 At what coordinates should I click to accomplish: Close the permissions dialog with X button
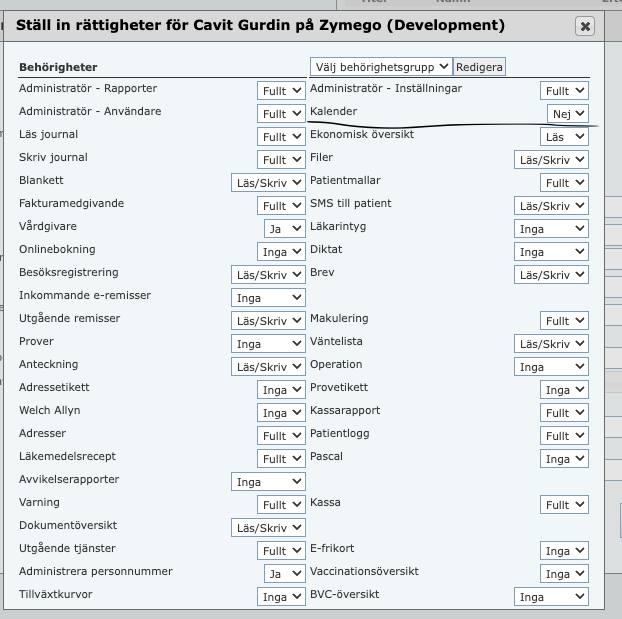(x=585, y=27)
